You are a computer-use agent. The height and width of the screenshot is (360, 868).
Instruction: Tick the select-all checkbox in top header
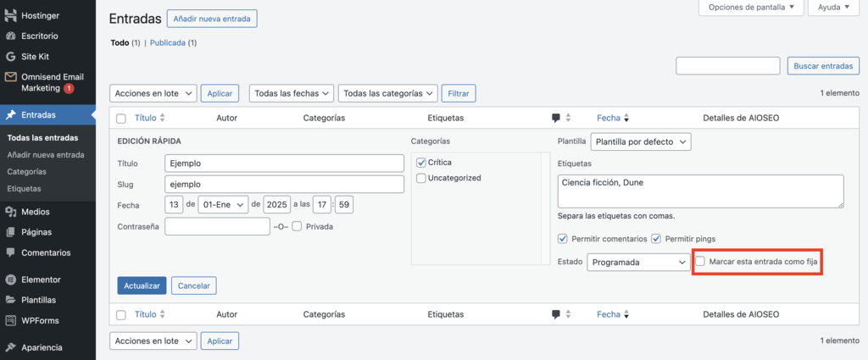point(121,118)
